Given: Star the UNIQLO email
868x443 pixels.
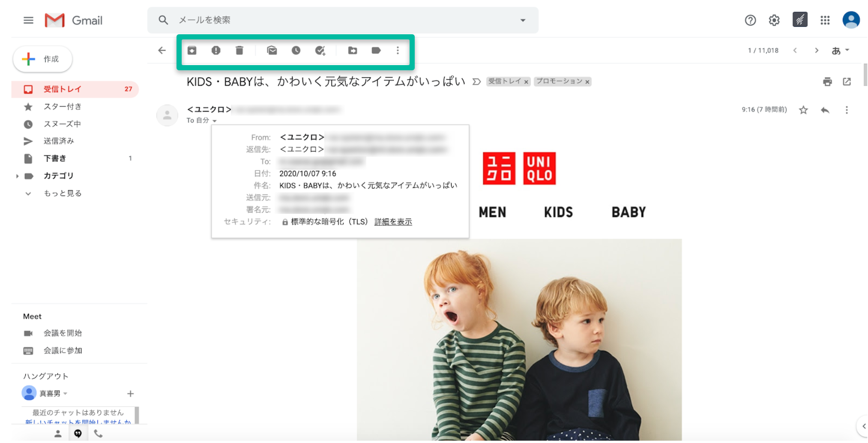Looking at the screenshot, I should (803, 110).
